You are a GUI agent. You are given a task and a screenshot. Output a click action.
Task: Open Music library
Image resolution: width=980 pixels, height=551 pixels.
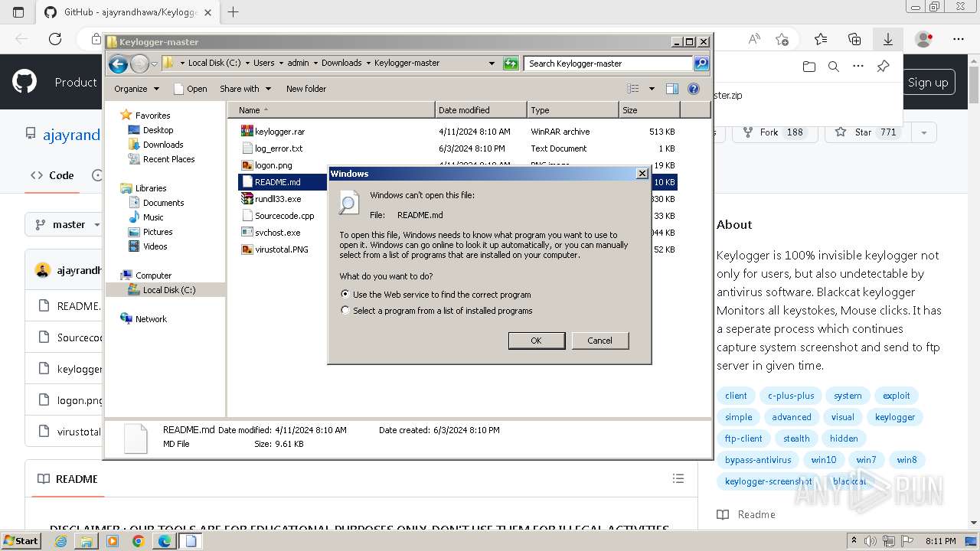pyautogui.click(x=153, y=217)
